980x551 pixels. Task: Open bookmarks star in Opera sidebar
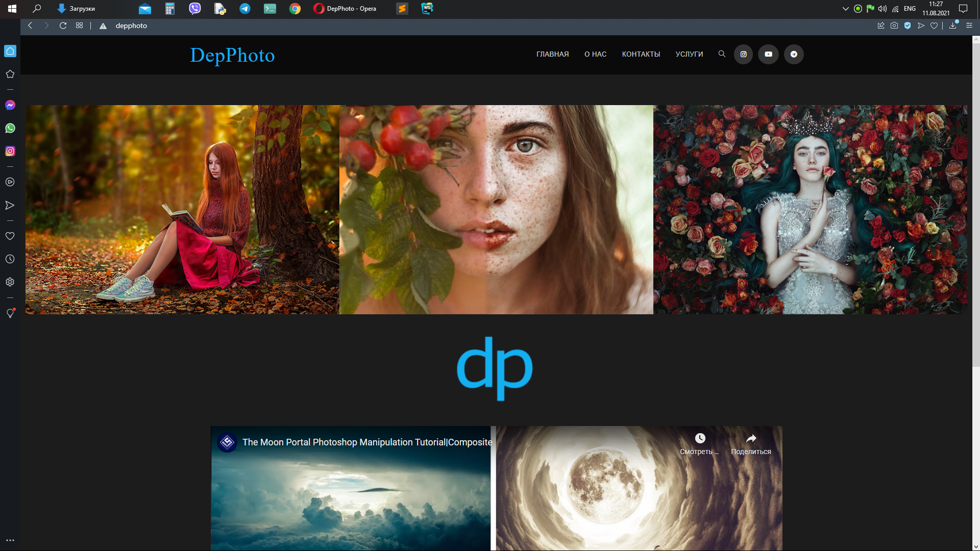10,74
